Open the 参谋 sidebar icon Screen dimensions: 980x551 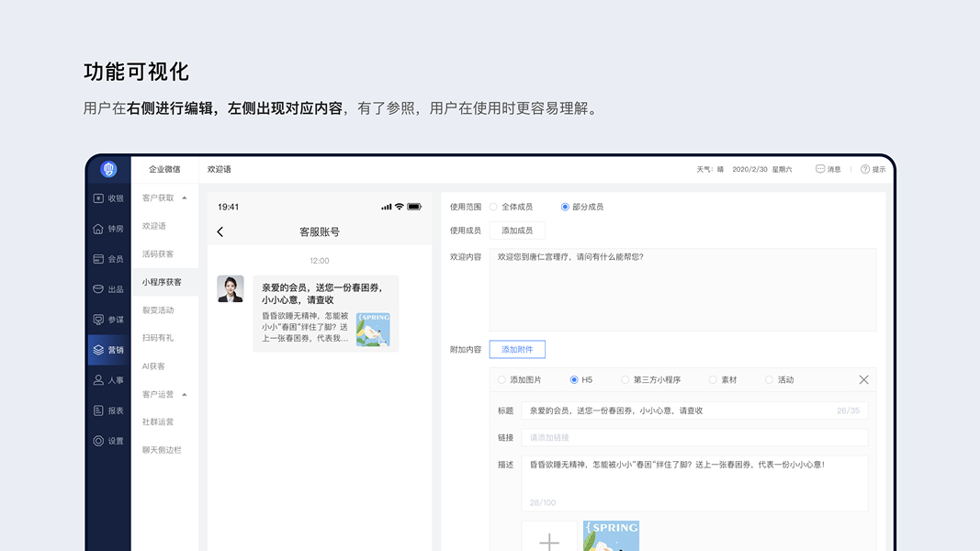tap(98, 320)
